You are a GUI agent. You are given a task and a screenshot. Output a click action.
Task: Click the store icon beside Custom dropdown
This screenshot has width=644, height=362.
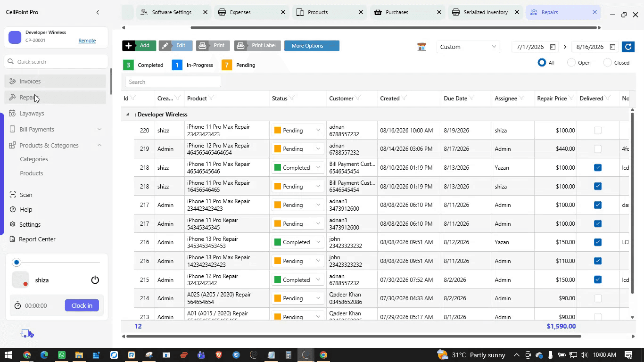(421, 47)
